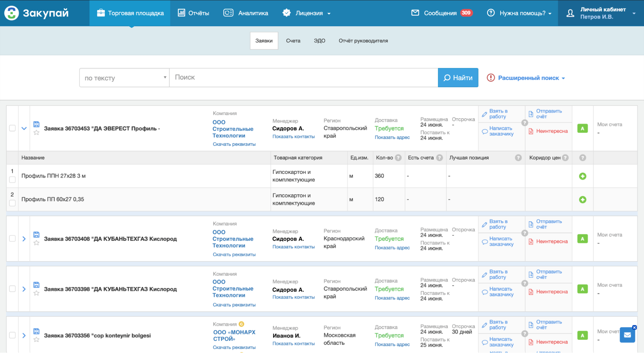Viewport: 644px width, 353px height.
Task: Click the green A badge for request 36703398
Action: pos(582,289)
